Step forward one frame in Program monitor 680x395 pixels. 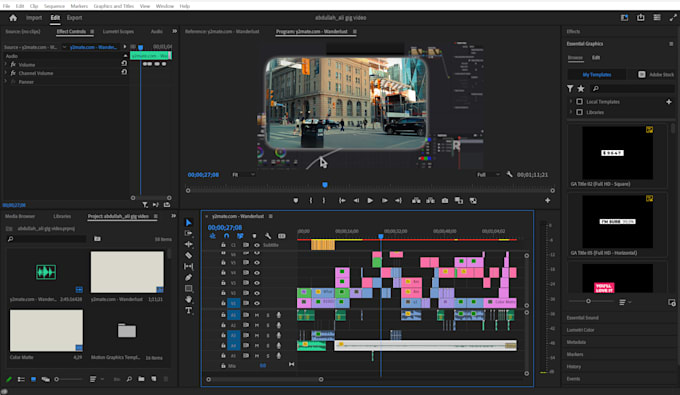coord(384,200)
